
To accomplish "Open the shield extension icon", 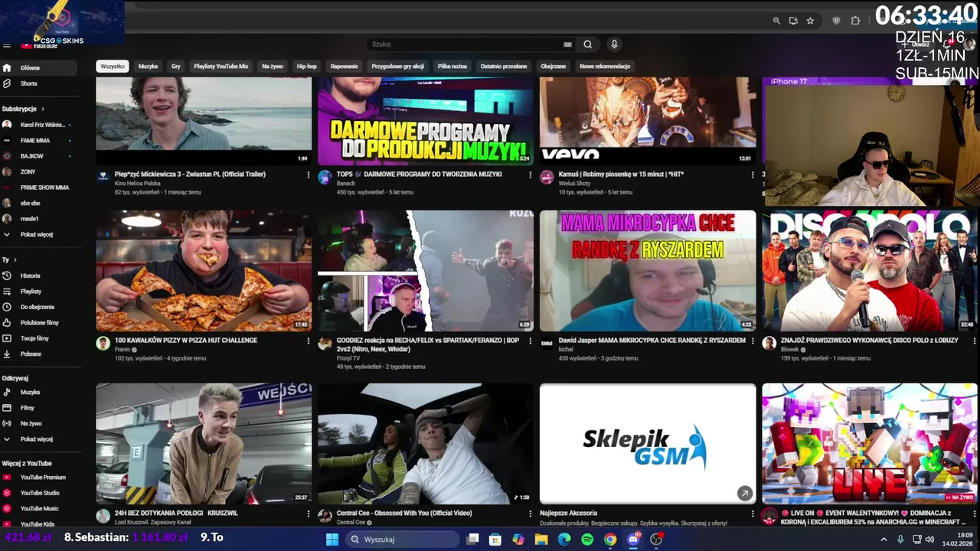I will pos(836,21).
